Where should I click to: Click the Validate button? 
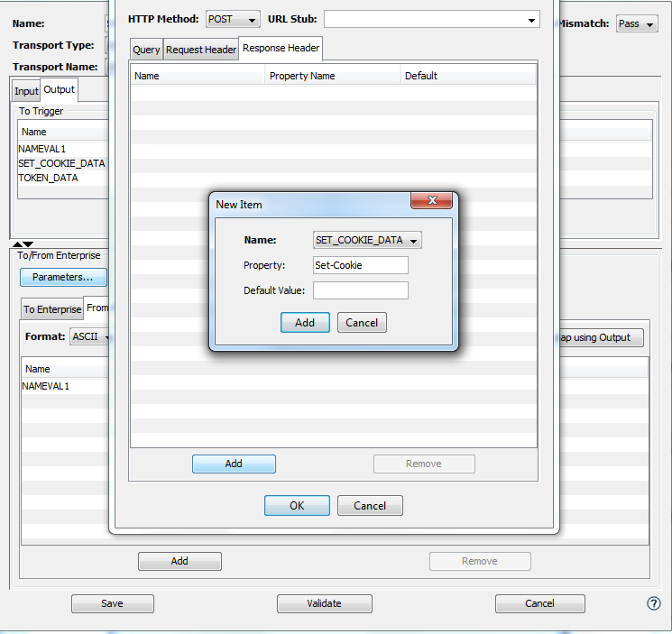click(x=324, y=603)
